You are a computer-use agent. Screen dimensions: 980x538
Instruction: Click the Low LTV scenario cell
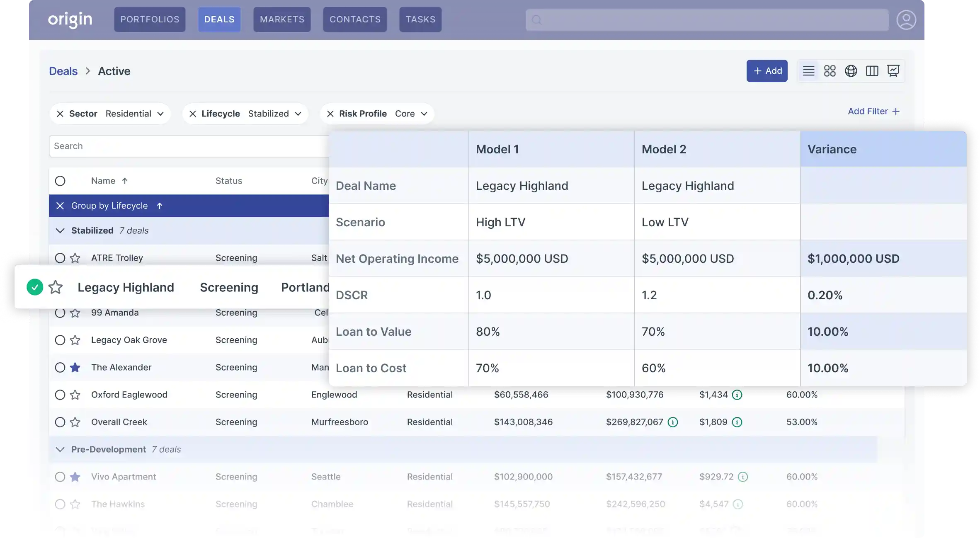pos(717,222)
